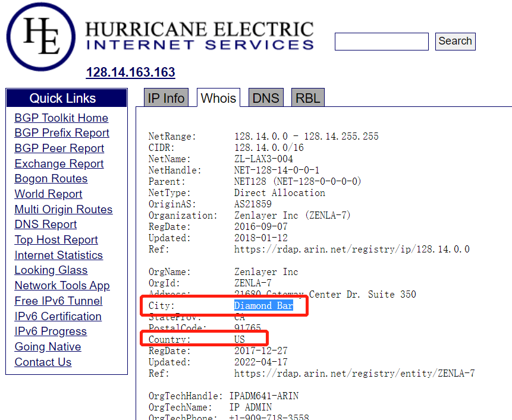Open the 128.14.163.163 IP heading link

tap(131, 72)
